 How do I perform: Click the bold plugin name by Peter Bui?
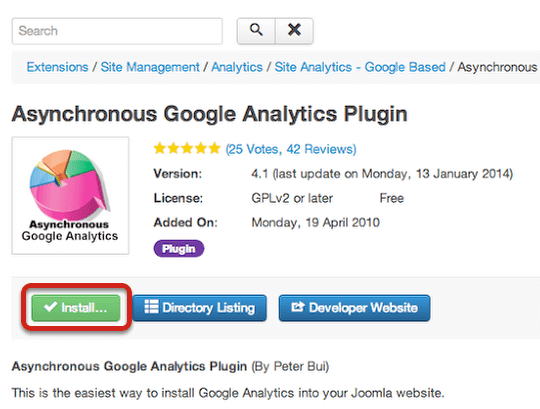pos(129,366)
